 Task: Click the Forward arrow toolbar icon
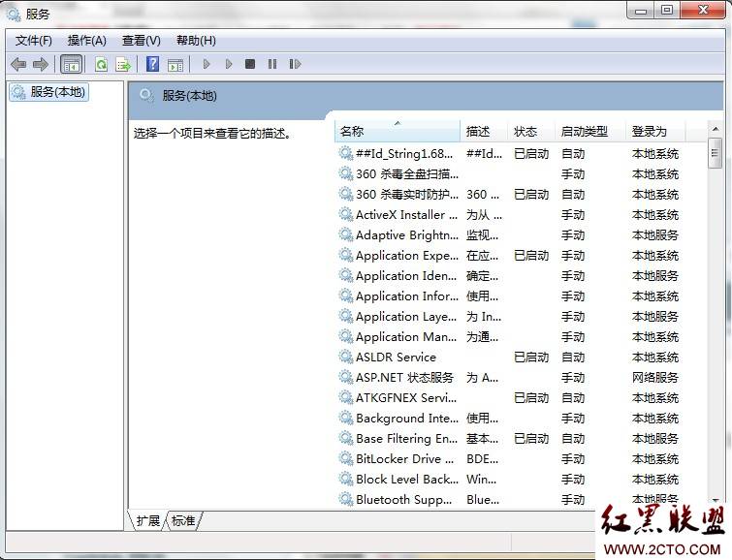click(x=41, y=64)
